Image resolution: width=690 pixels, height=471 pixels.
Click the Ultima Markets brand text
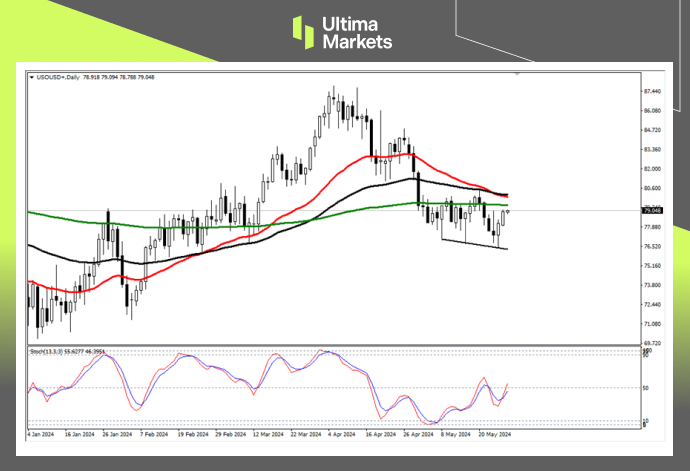(x=356, y=32)
